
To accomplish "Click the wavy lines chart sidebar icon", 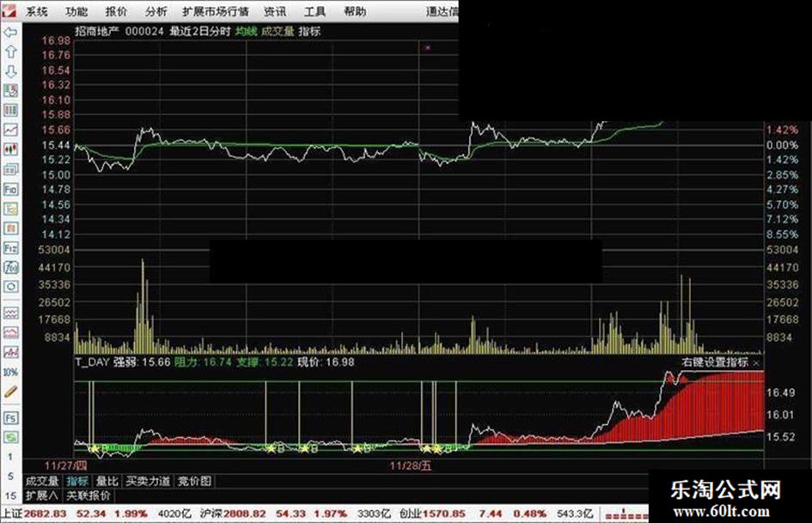I will pos(10,313).
